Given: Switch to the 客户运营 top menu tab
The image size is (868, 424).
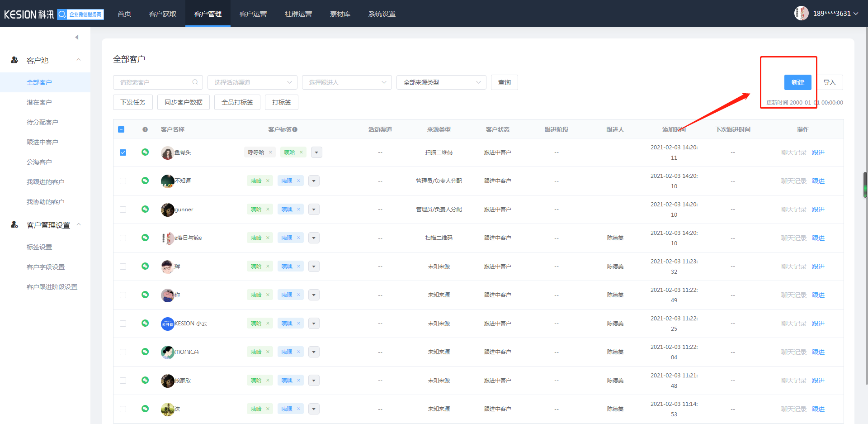Looking at the screenshot, I should (253, 14).
